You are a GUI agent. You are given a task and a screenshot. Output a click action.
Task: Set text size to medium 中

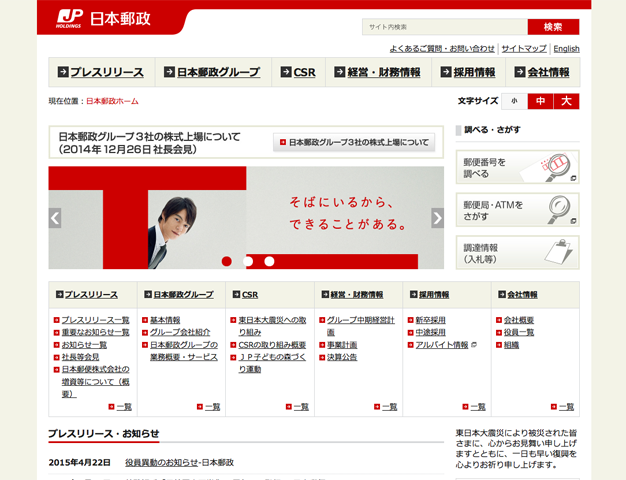(x=541, y=101)
